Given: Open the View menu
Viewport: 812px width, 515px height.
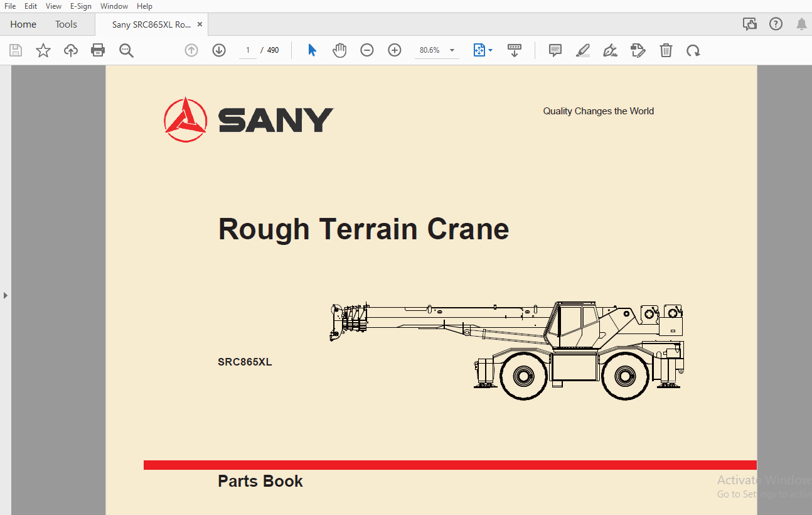Looking at the screenshot, I should [53, 6].
